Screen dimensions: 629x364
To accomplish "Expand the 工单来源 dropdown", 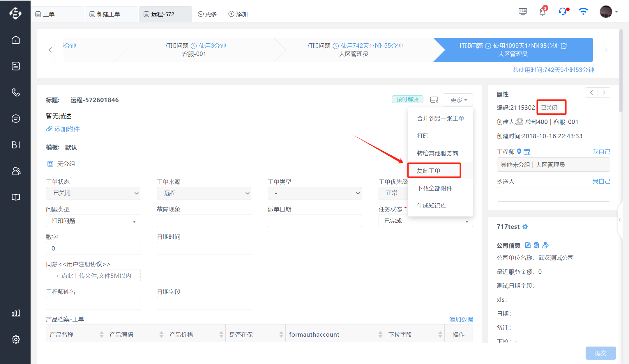I will coord(204,193).
